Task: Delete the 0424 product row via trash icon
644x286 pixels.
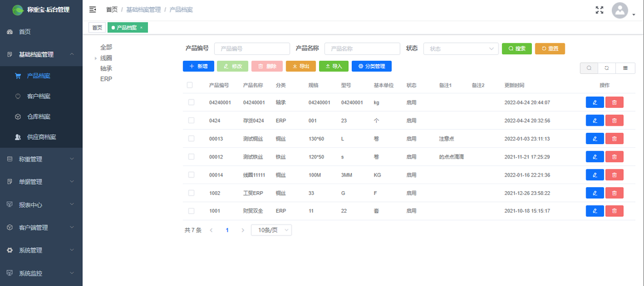Action: tap(614, 121)
